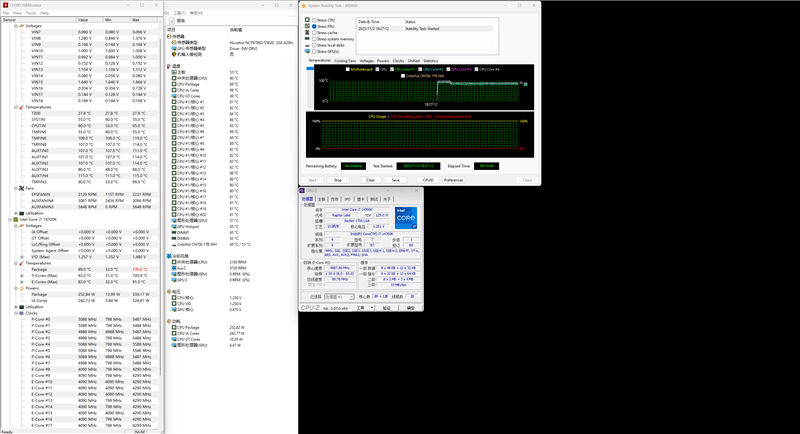The image size is (800, 434).
Task: Click the 功耗 power section icon in AIDA64
Action: coord(169,321)
